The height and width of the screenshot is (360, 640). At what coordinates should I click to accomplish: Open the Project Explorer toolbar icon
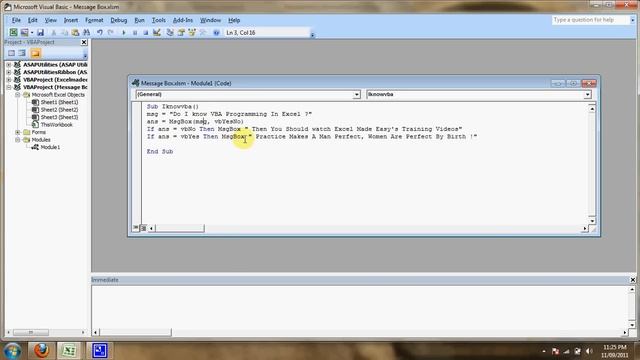click(x=170, y=32)
